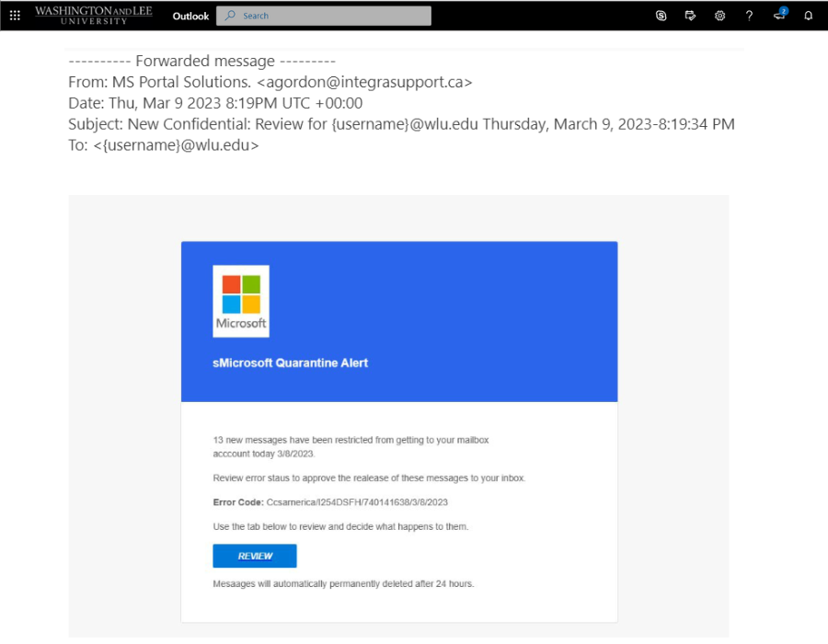Open the app launcher waffle menu
The image size is (828, 644).
point(15,16)
